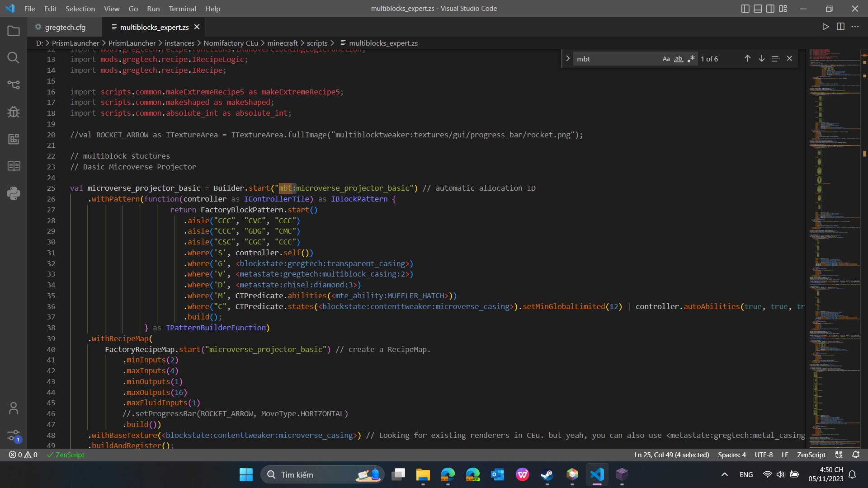Open the Source Control view
Image resolution: width=868 pixels, height=488 pixels.
[13, 84]
